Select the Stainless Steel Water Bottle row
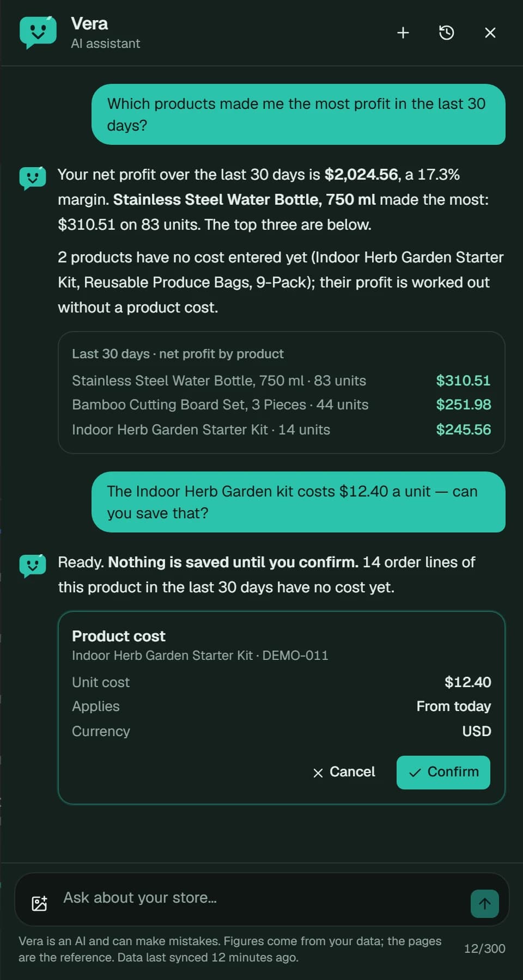The image size is (523, 980). (x=281, y=381)
